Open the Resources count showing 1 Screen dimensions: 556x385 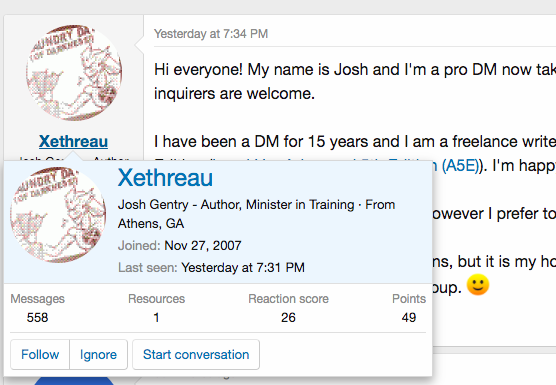click(156, 317)
